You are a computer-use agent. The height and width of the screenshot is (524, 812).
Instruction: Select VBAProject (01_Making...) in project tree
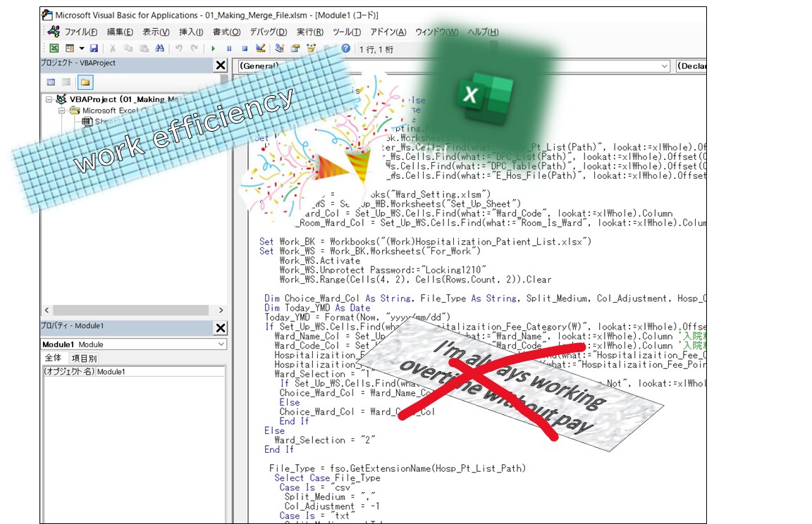124,99
